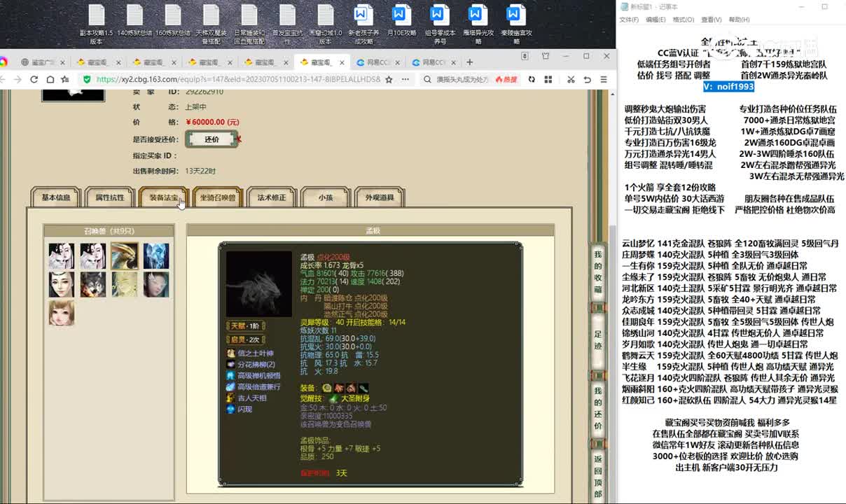Viewport: 846px width, 504px height.
Task: Click the extensions grid icon in toolbar
Action: [x=550, y=79]
